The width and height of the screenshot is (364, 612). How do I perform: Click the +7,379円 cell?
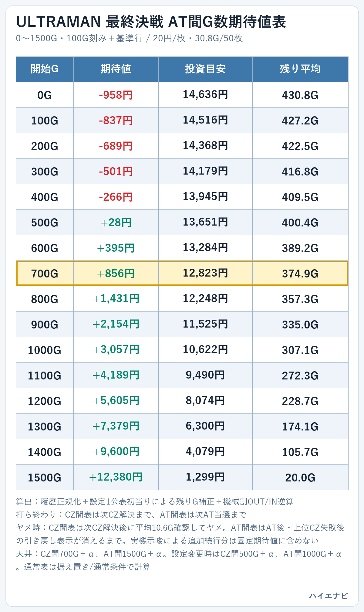[x=116, y=427]
